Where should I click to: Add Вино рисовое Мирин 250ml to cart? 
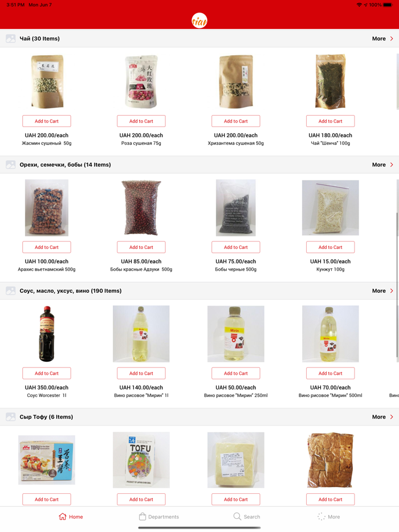(x=235, y=373)
